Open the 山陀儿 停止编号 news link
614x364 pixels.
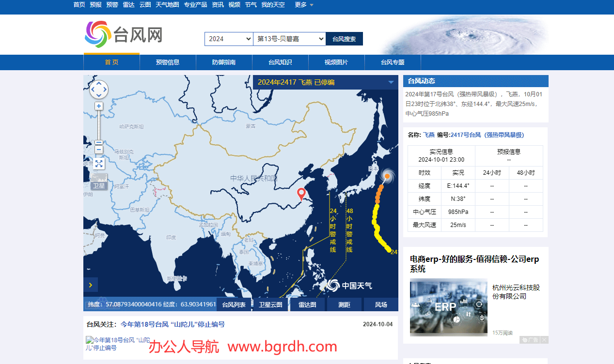pos(173,324)
